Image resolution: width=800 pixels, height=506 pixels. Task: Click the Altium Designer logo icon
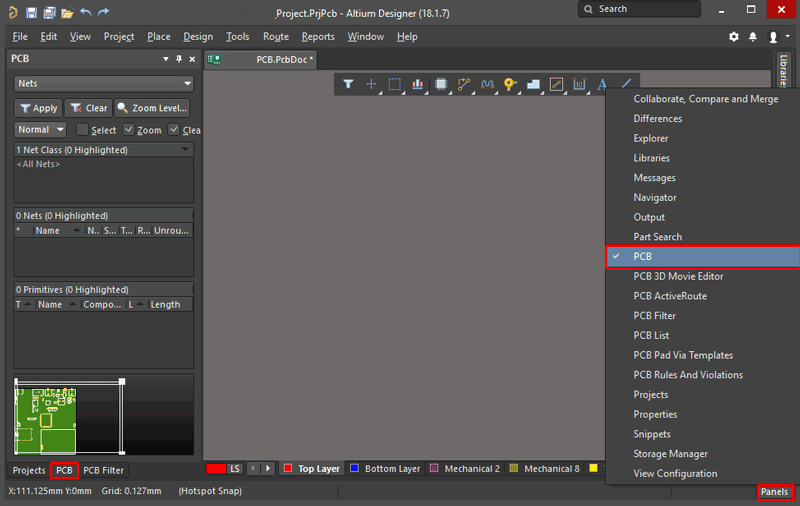(x=13, y=12)
